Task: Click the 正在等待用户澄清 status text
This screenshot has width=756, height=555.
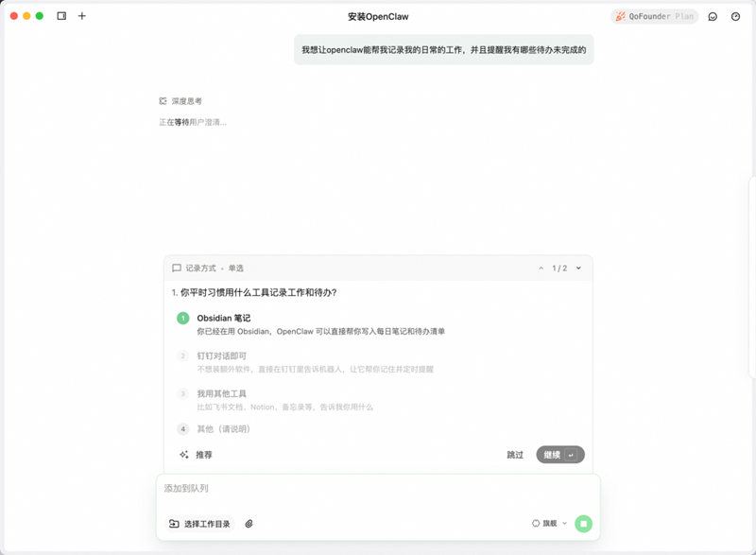Action: [x=193, y=123]
